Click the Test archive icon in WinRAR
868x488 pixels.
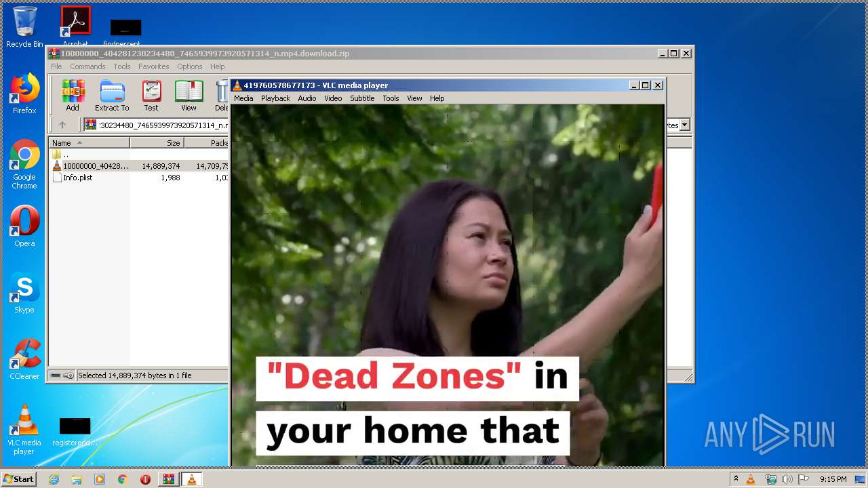(x=151, y=96)
